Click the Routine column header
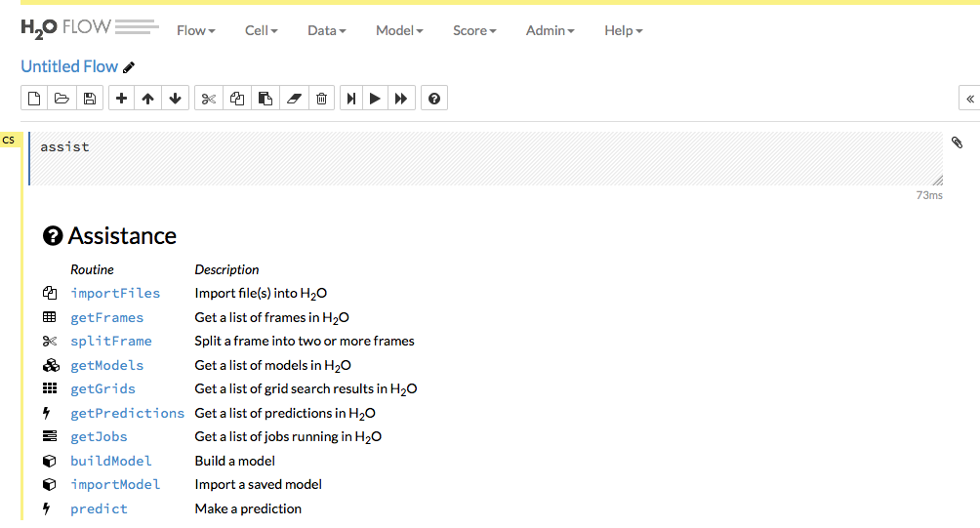The width and height of the screenshot is (980, 528). (92, 269)
